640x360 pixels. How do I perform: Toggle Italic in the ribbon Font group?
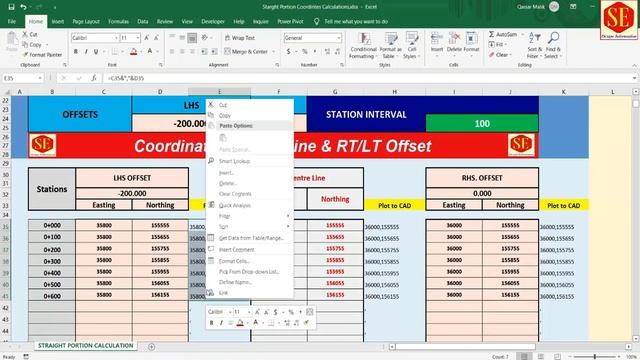click(x=86, y=52)
